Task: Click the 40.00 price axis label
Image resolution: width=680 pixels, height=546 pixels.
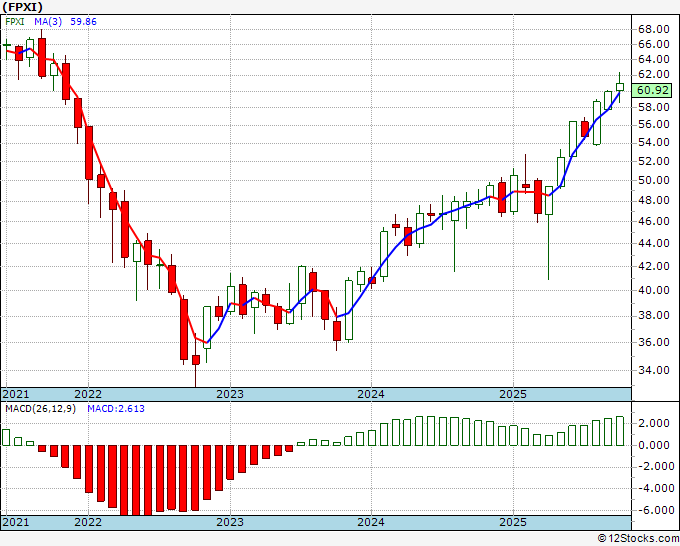Action: (654, 290)
